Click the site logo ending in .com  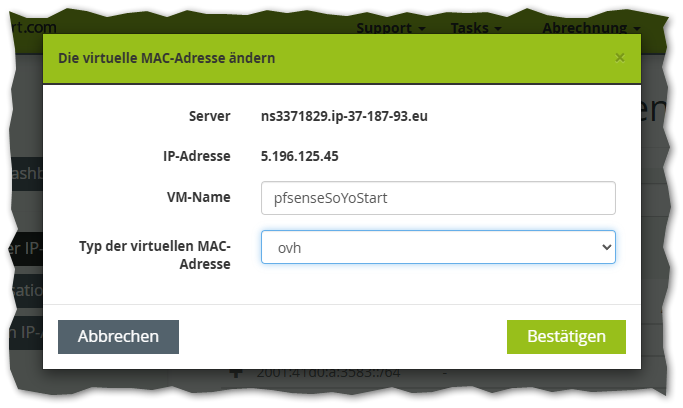click(x=28, y=28)
